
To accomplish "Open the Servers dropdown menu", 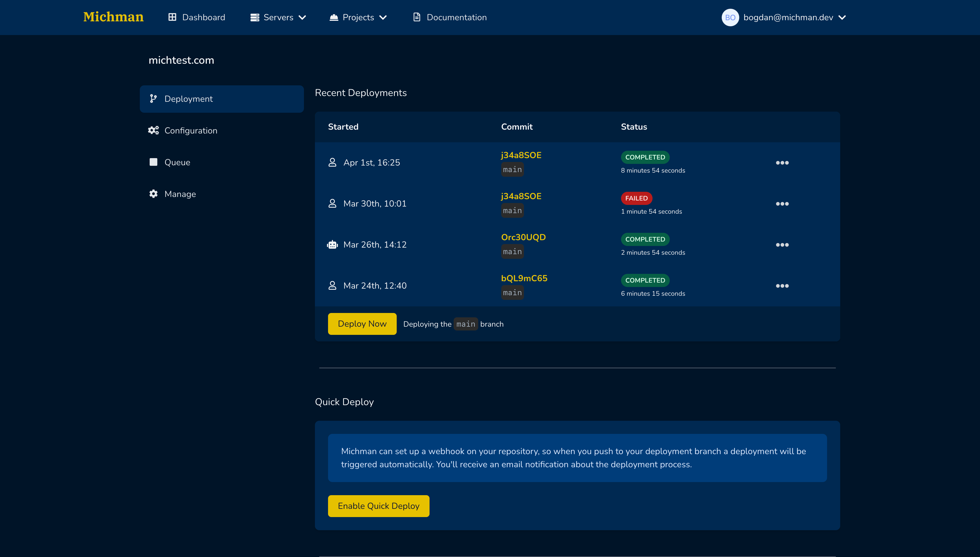I will click(278, 17).
